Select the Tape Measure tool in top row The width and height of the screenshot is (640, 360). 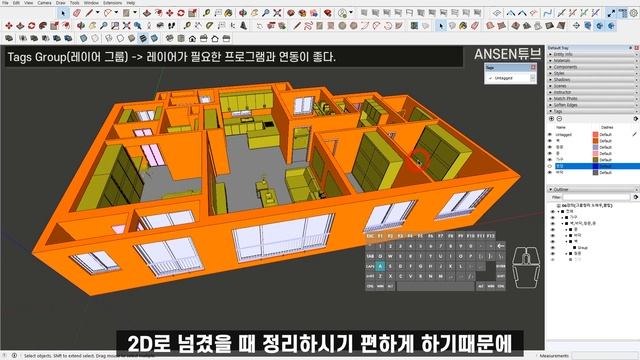[207, 13]
